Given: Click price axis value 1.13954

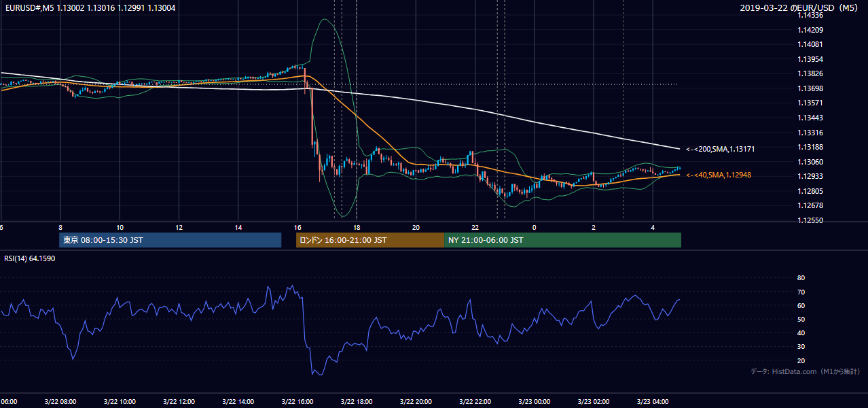Looking at the screenshot, I should [x=810, y=59].
